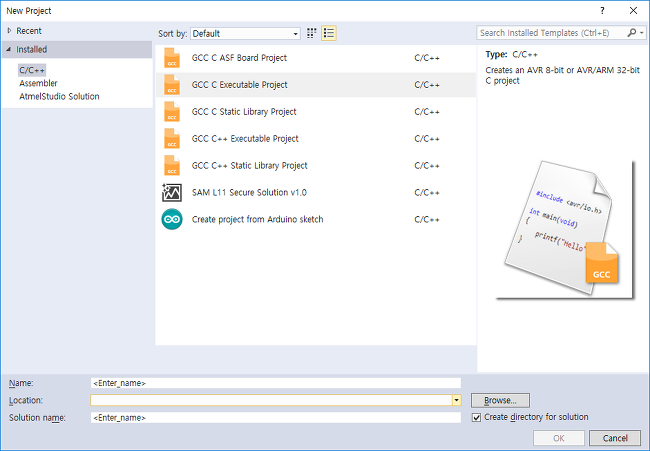This screenshot has width=650, height=451.
Task: Switch to medium icons list view
Action: click(329, 33)
